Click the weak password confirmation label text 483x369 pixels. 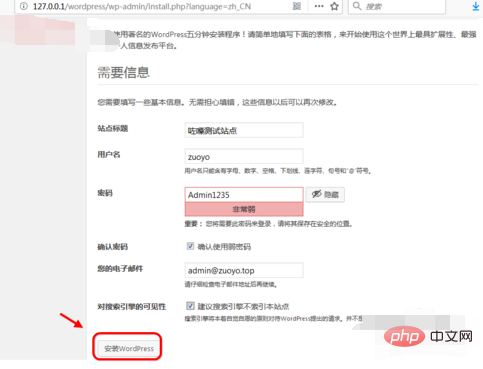[x=224, y=247]
